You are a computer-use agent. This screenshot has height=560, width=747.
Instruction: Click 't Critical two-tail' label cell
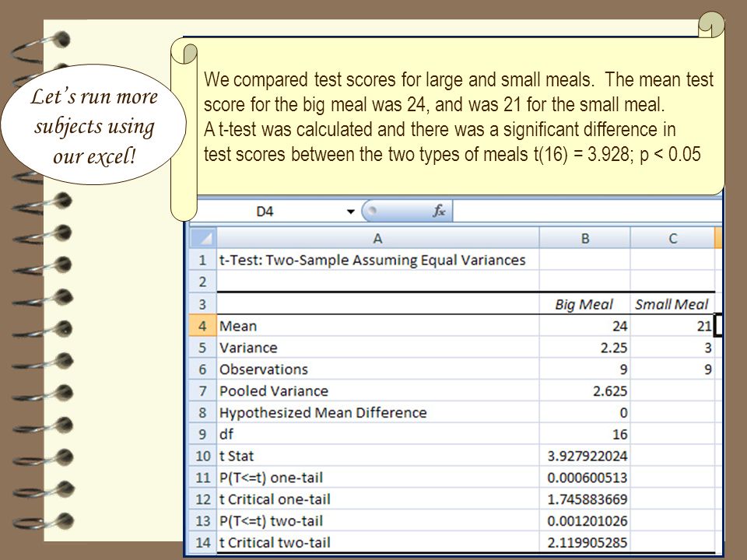(378, 542)
